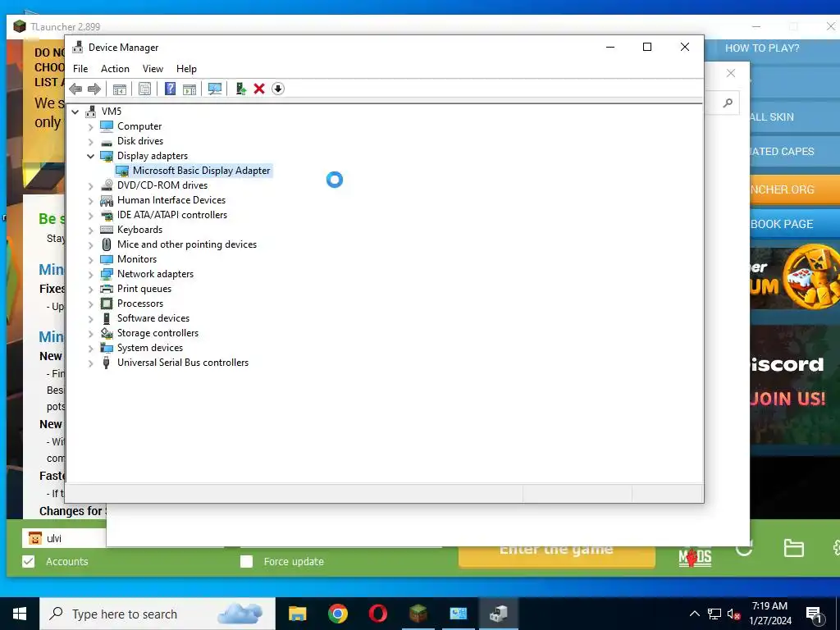Select Microsoft Basic Display Adapter device
The width and height of the screenshot is (840, 630).
click(201, 171)
